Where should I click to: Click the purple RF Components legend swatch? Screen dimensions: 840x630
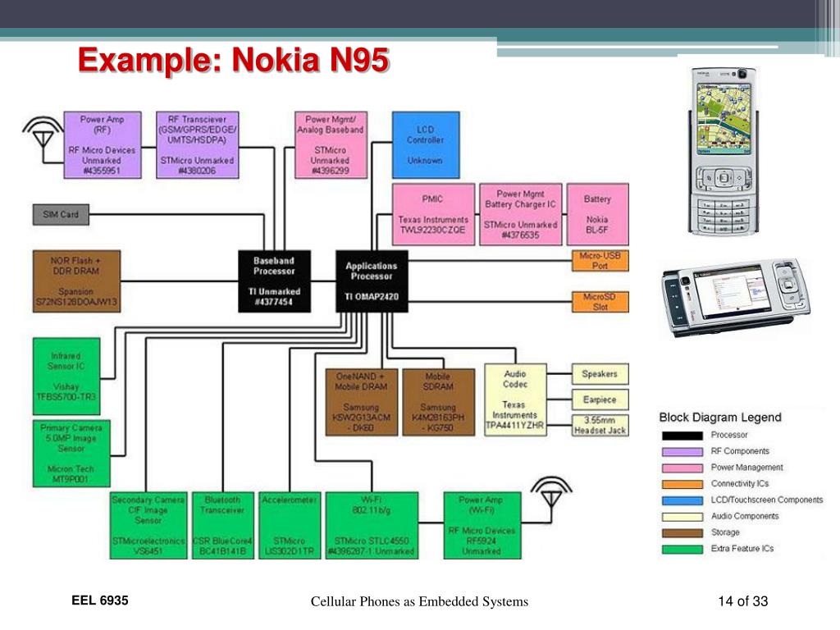coord(682,452)
